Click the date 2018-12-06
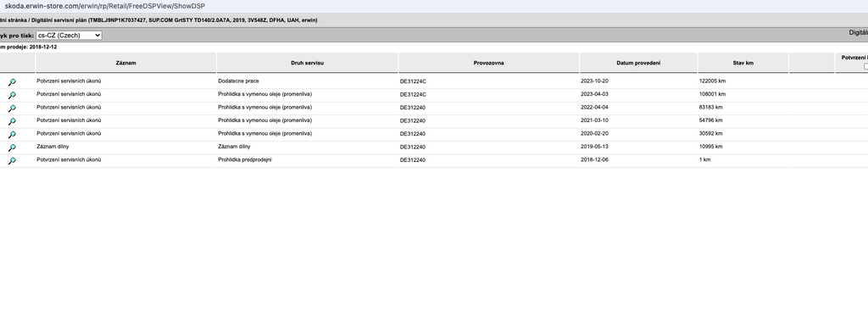This screenshot has width=868, height=334. [x=594, y=160]
